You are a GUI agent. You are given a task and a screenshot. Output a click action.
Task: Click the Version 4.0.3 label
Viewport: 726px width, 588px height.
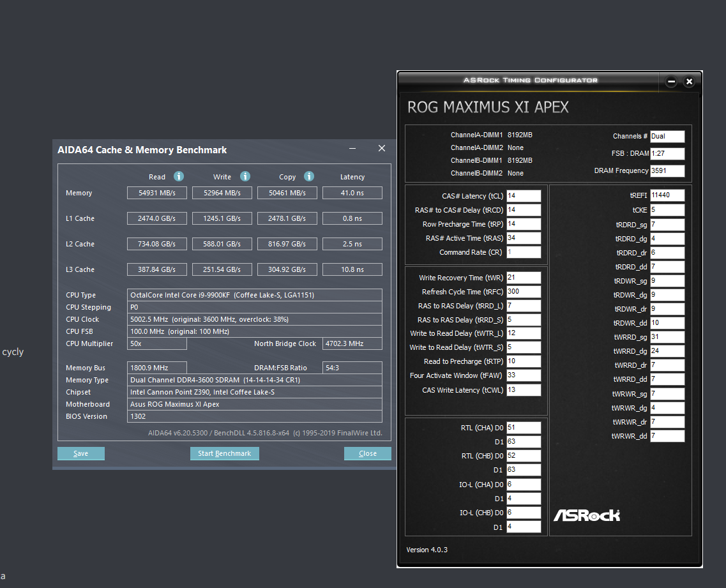tap(427, 550)
